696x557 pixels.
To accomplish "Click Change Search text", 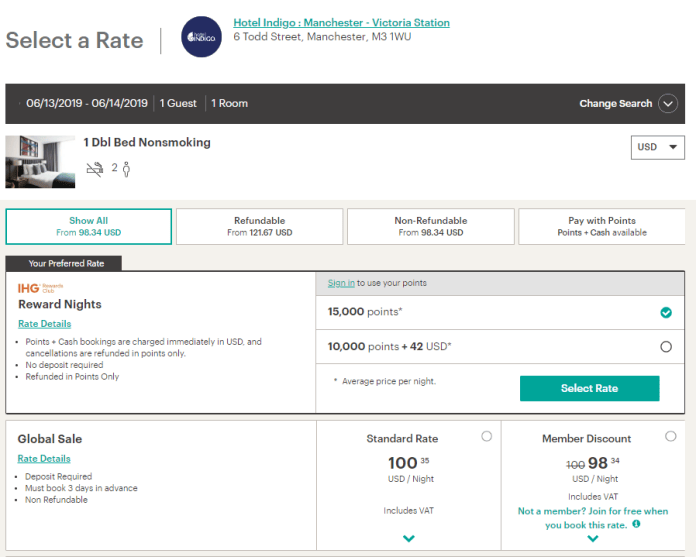I will [616, 103].
